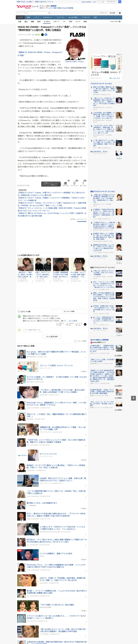
Task: Click 記事に関する報告 report icon
Action: coord(23,185)
